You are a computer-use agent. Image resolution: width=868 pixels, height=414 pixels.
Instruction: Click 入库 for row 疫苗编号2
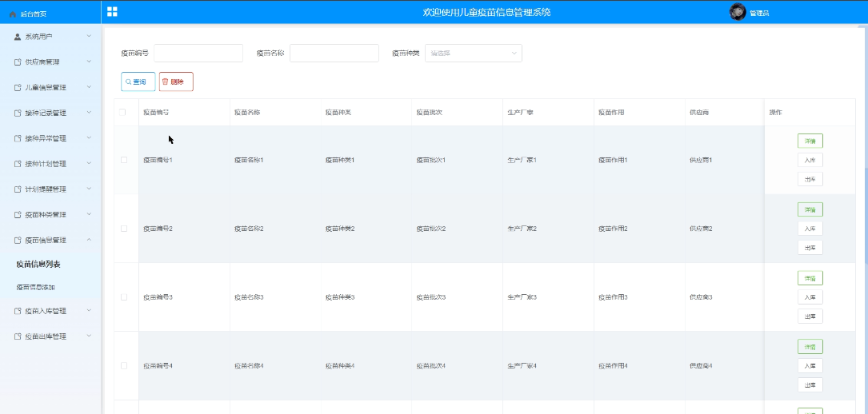pyautogui.click(x=810, y=229)
